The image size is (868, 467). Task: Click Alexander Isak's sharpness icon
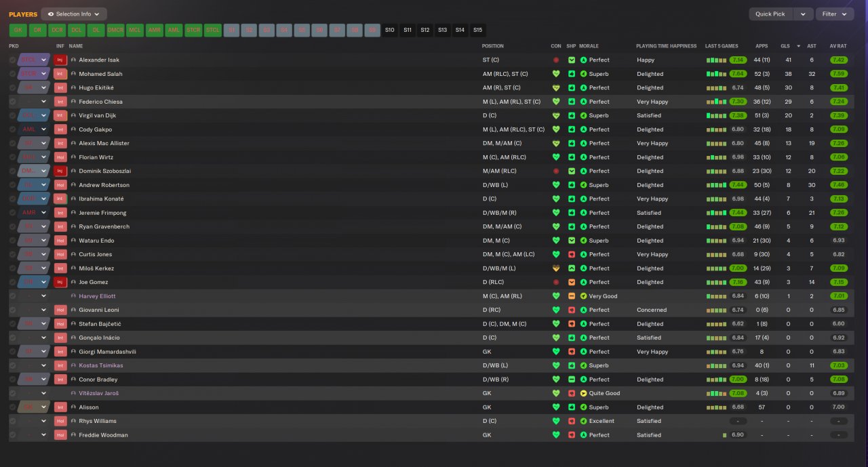tap(572, 60)
